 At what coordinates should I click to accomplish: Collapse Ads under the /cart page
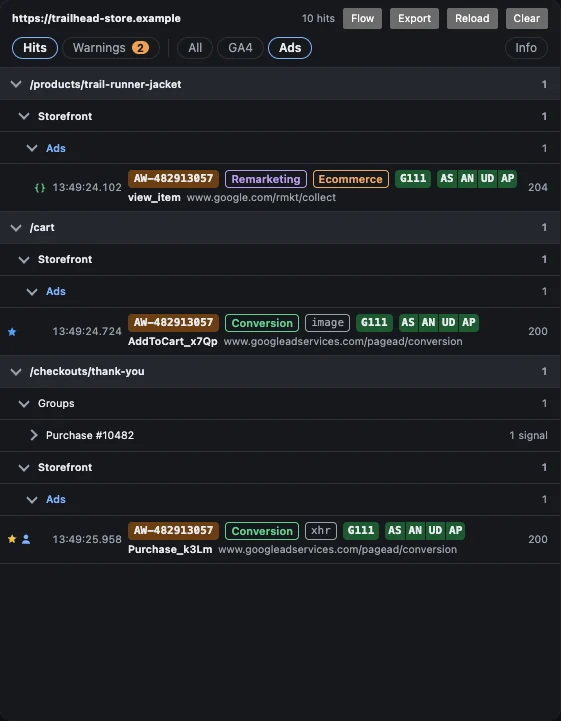[x=32, y=291]
